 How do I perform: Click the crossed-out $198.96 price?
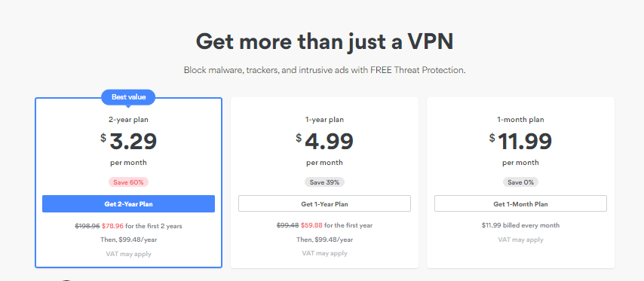[88, 225]
